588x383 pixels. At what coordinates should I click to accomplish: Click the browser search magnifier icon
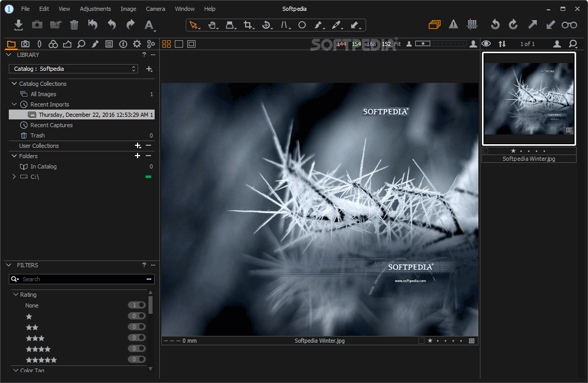573,44
